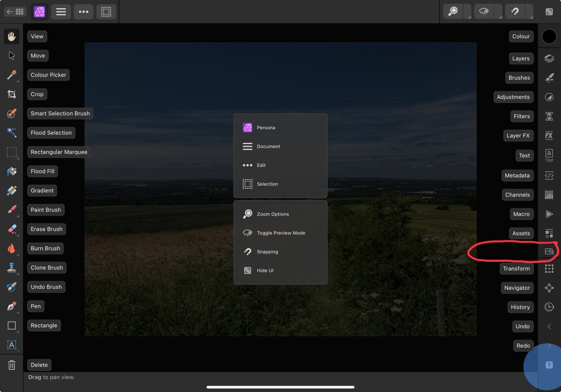
Task: Open Zoom Options dropdown in toolbar
Action: [x=453, y=12]
